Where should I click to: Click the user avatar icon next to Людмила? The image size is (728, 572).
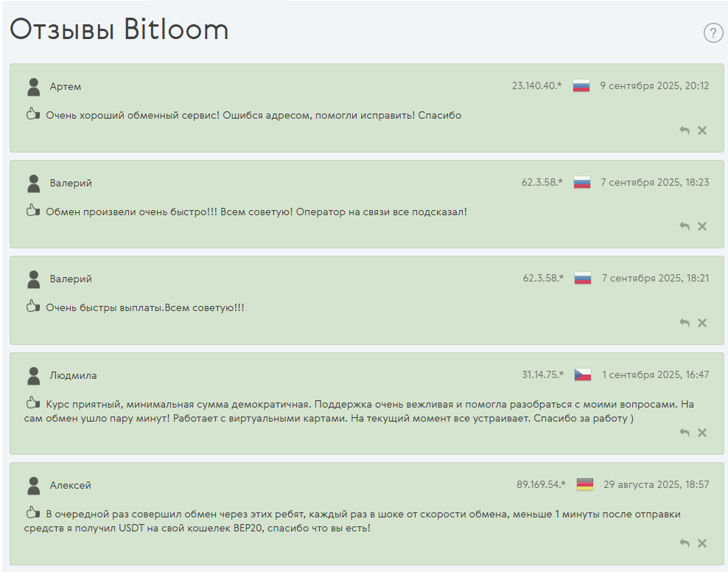click(x=32, y=374)
